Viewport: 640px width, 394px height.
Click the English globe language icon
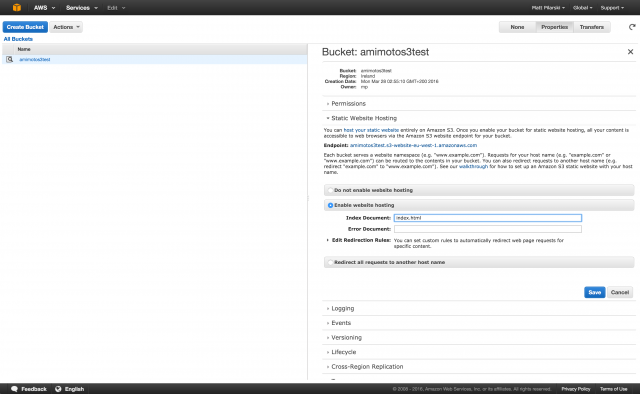(58, 389)
